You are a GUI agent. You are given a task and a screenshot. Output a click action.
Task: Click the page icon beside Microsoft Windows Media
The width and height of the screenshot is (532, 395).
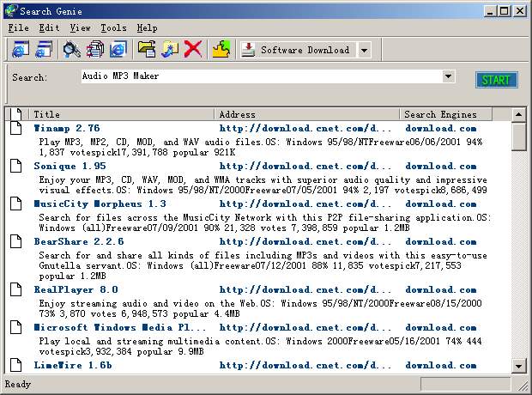pyautogui.click(x=15, y=327)
